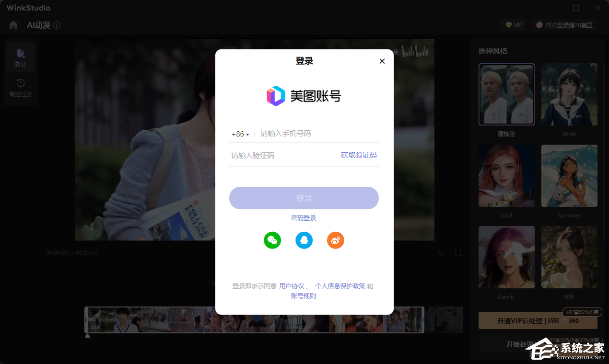Log in with the orange Weibo icon

(x=336, y=240)
